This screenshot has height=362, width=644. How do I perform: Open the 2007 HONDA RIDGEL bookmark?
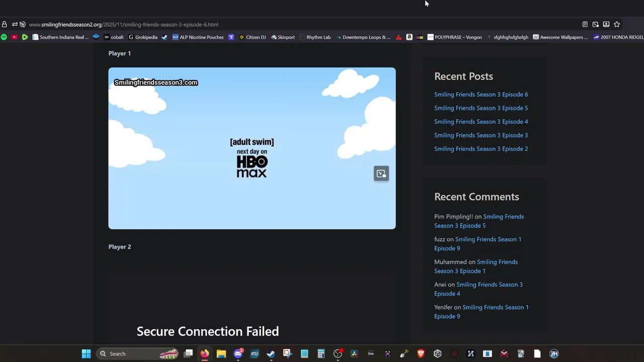click(x=618, y=37)
